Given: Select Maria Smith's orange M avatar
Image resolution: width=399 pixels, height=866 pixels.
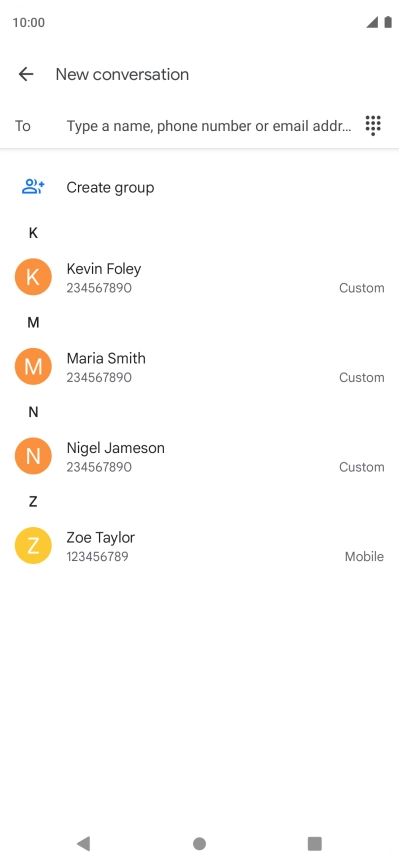Looking at the screenshot, I should [33, 367].
